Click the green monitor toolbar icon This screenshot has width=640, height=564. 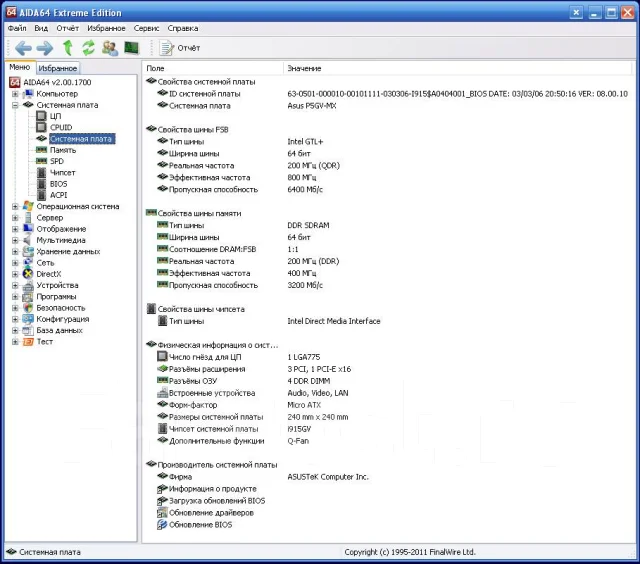click(131, 48)
